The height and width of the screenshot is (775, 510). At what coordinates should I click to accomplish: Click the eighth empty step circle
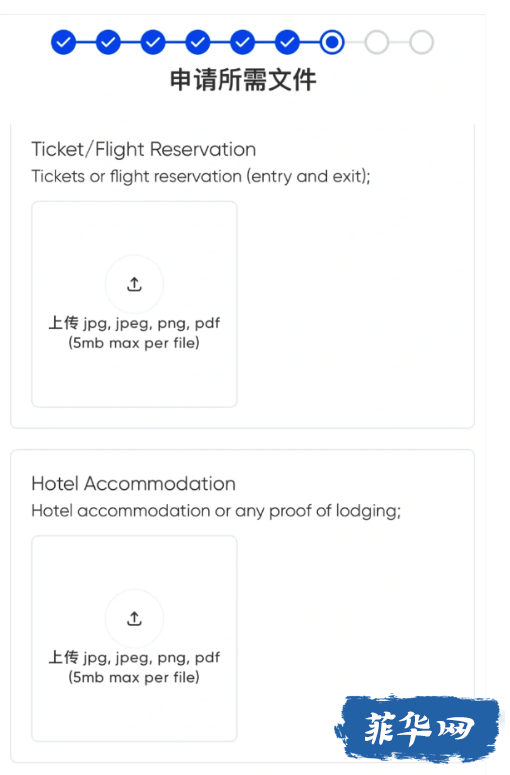[377, 43]
